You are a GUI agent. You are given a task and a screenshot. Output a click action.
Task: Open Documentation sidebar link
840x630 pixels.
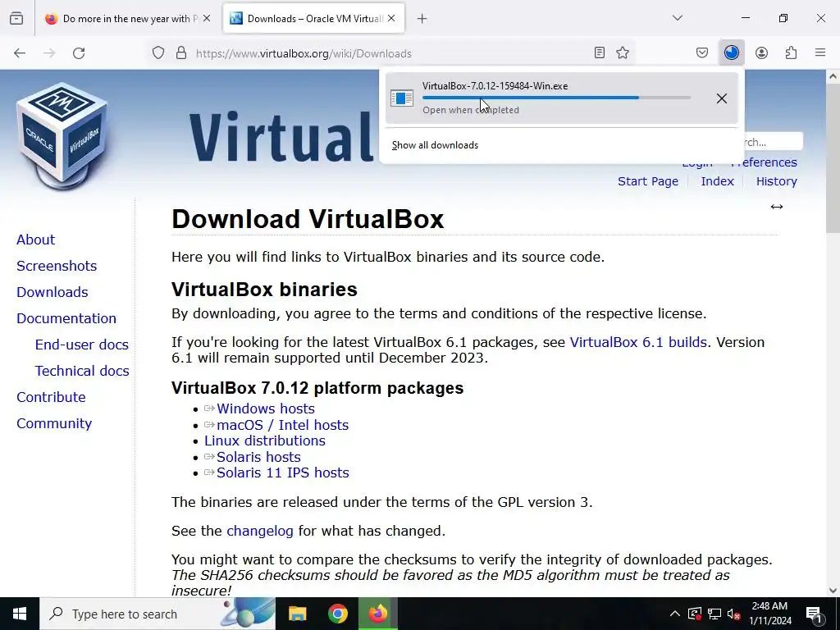(x=66, y=318)
